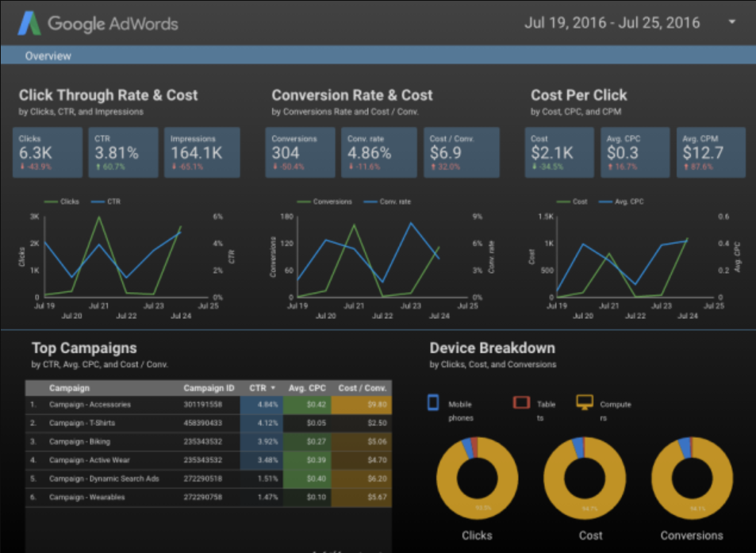
Task: Click the $0.10 Avg. CPC cell
Action: pos(307,497)
